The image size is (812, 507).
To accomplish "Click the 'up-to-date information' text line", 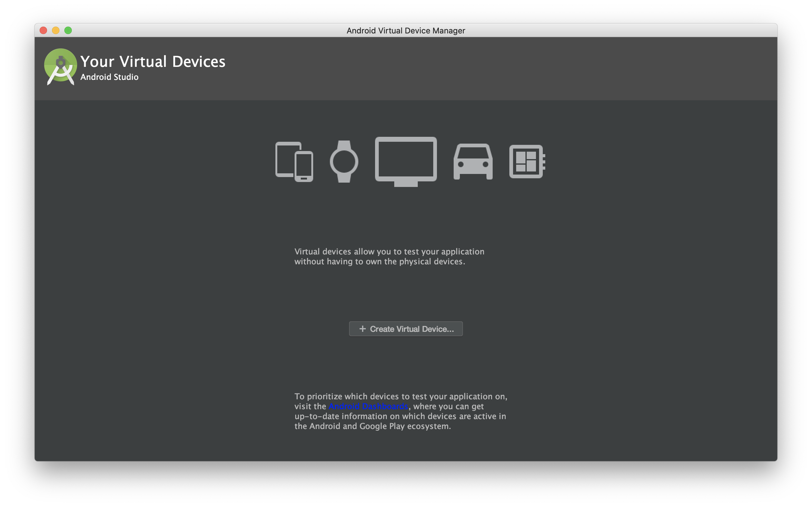I will pyautogui.click(x=400, y=416).
